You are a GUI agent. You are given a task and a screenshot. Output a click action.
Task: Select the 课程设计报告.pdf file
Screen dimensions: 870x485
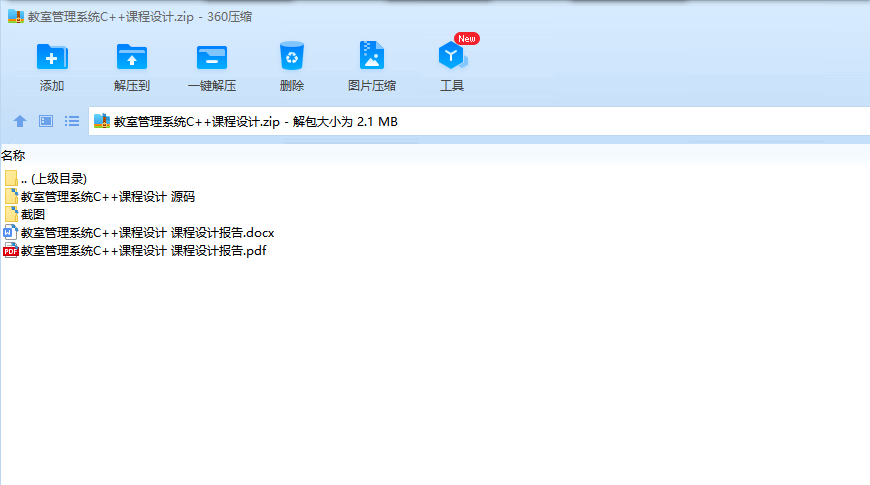[135, 250]
